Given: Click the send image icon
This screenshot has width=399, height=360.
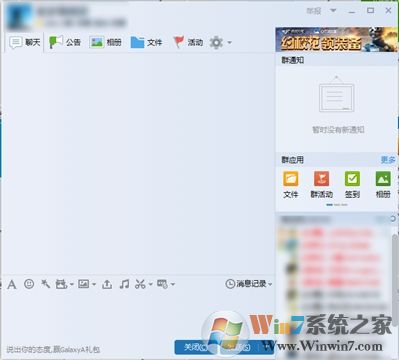Looking at the screenshot, I should (x=83, y=284).
